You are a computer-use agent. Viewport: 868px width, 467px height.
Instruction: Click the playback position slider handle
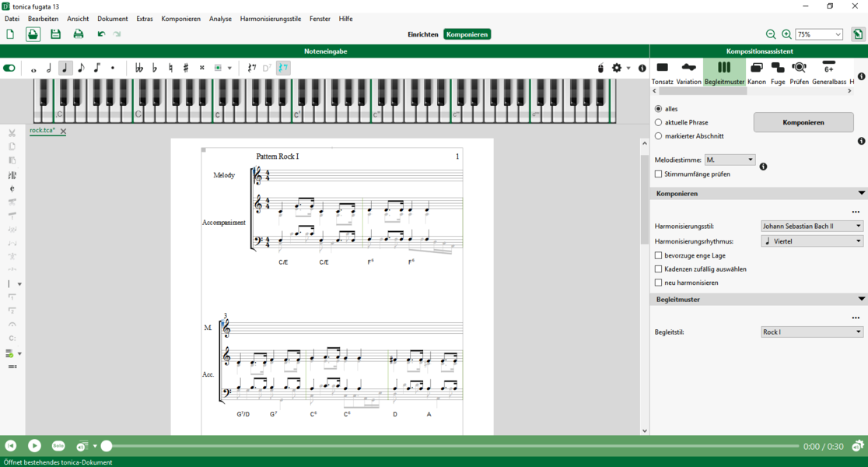coord(107,446)
